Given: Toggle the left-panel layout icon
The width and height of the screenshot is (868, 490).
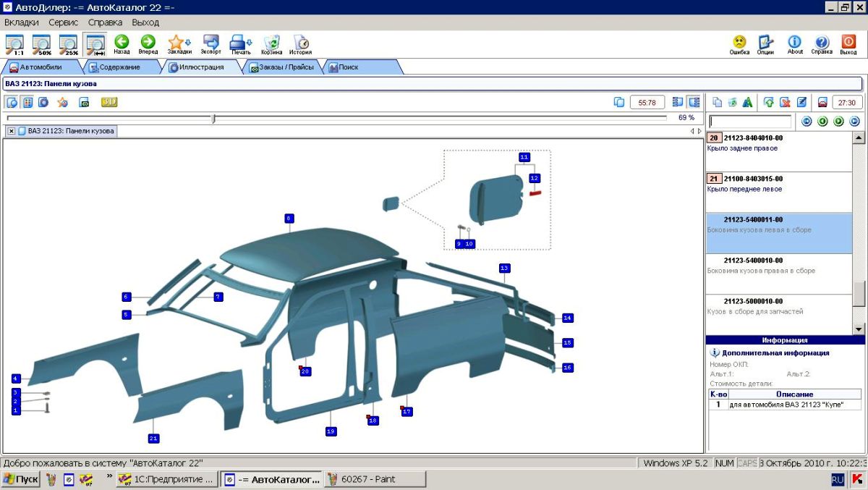Looking at the screenshot, I should tap(678, 102).
